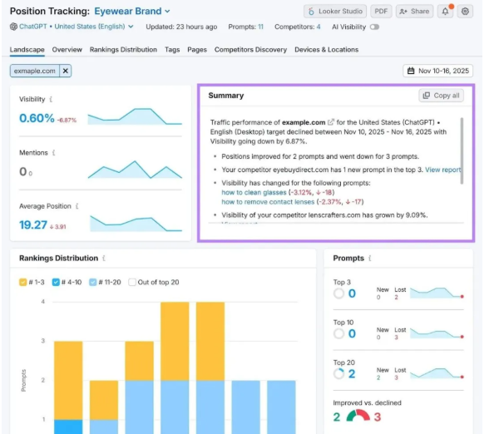The image size is (504, 434).
Task: Open the Nov 10-16, 2025 date picker
Action: (437, 72)
